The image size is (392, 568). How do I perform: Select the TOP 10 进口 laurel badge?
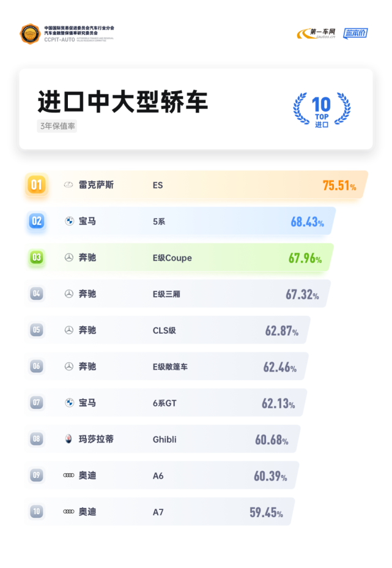(x=322, y=109)
